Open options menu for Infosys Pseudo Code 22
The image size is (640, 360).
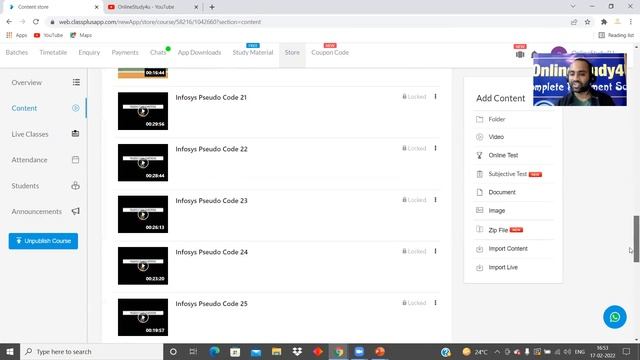pos(436,148)
